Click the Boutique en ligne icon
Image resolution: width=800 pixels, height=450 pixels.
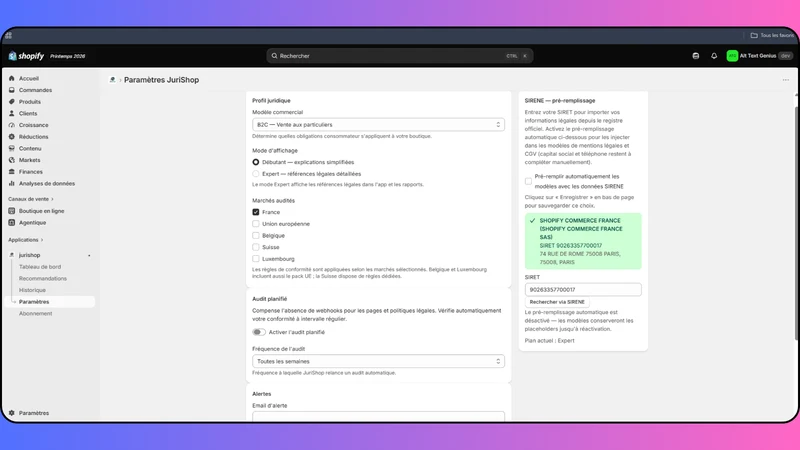(12, 211)
